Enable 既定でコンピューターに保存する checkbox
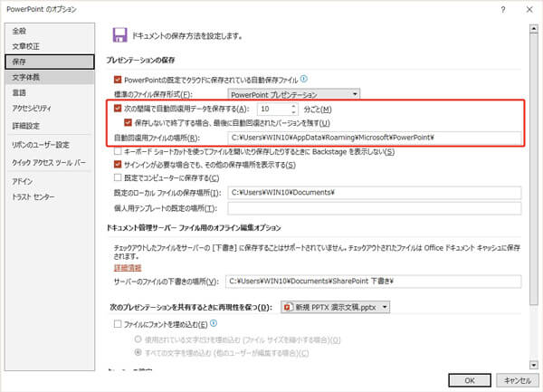543x392 pixels. coord(118,177)
